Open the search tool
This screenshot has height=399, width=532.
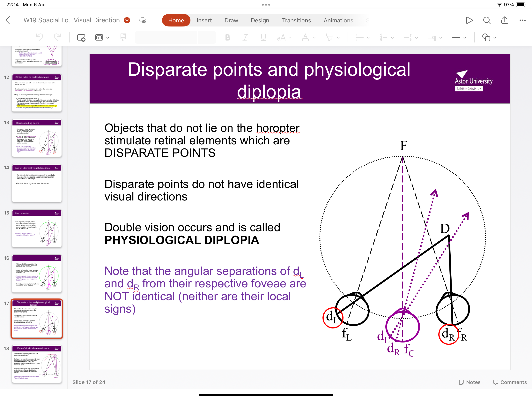(x=487, y=20)
